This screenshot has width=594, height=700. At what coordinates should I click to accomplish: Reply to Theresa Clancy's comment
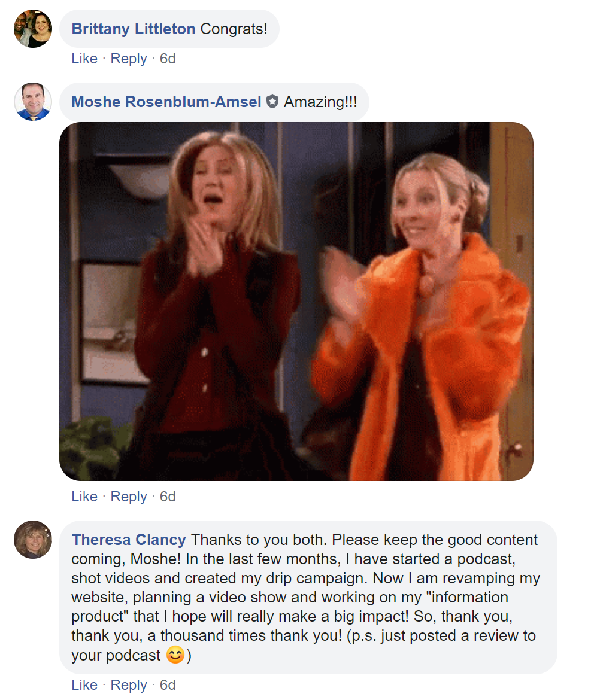coord(129,685)
